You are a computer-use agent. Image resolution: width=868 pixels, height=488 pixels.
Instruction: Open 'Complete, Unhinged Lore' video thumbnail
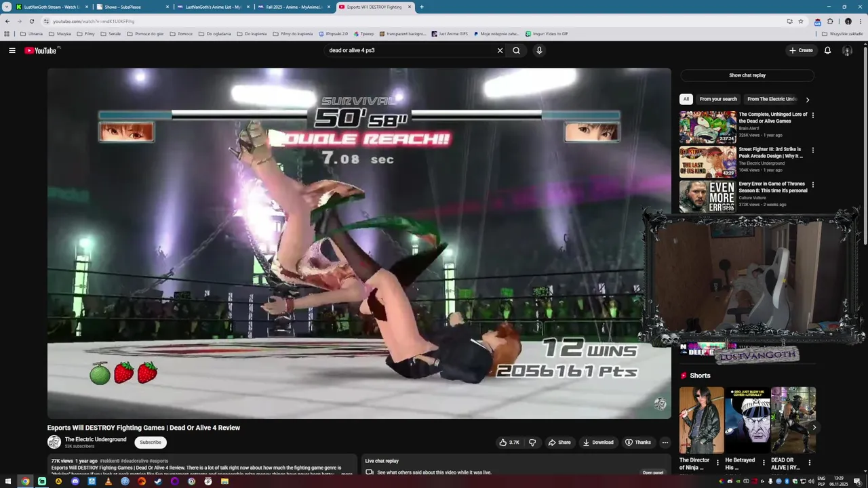coord(708,127)
